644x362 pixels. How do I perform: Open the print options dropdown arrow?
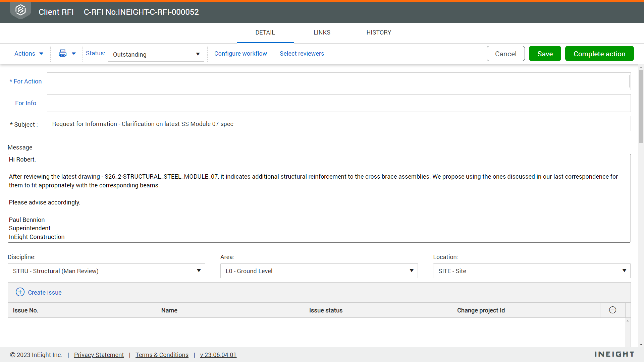(x=74, y=54)
